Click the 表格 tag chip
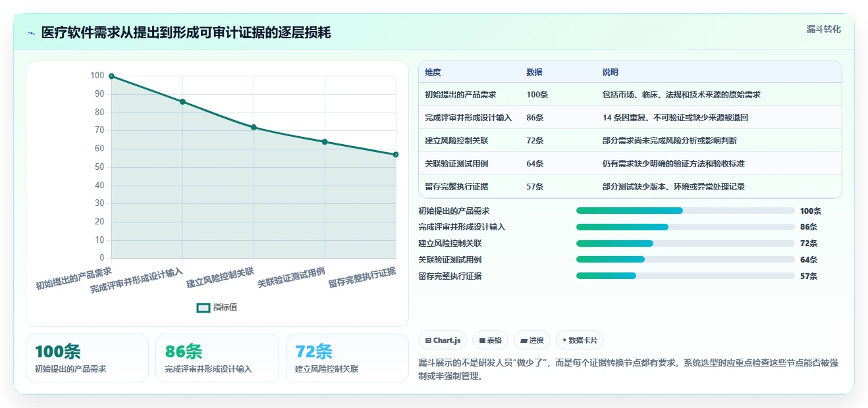The height and width of the screenshot is (408, 868). 490,340
